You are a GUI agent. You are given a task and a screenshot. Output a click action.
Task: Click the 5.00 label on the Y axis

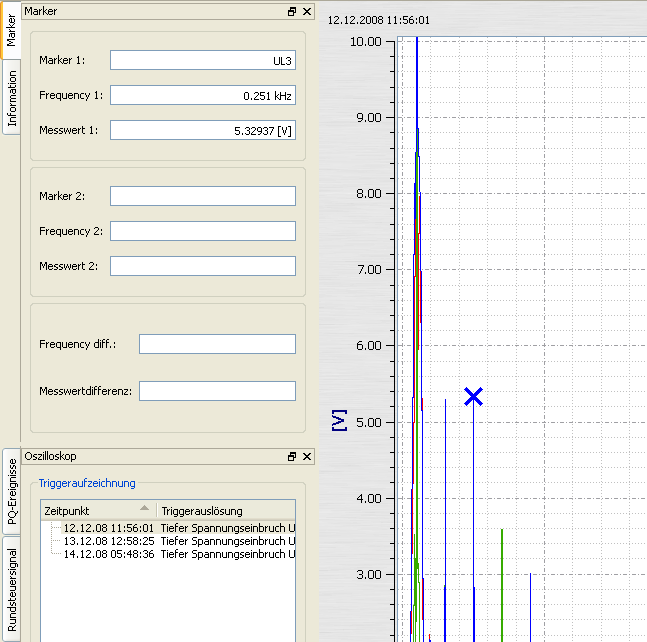(369, 422)
